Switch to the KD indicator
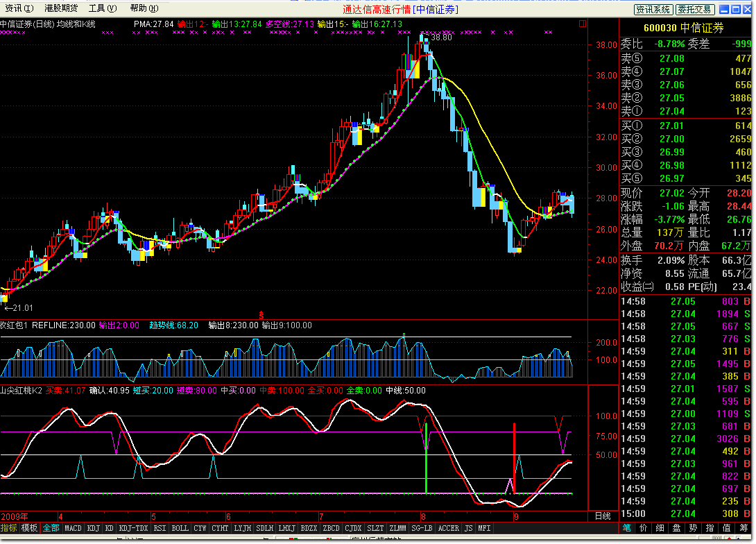Screen dimensions: 756x544 click(109, 528)
